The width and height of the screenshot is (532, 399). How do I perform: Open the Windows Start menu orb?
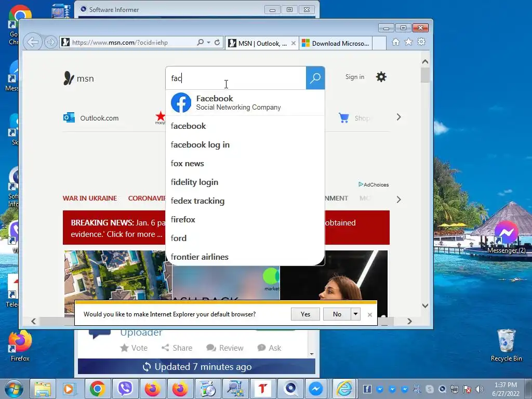[x=14, y=389]
